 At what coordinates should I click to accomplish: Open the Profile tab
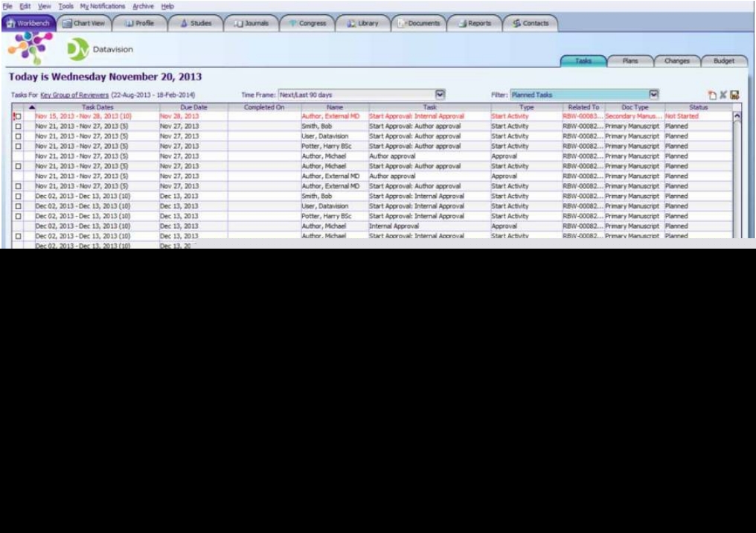tap(140, 23)
